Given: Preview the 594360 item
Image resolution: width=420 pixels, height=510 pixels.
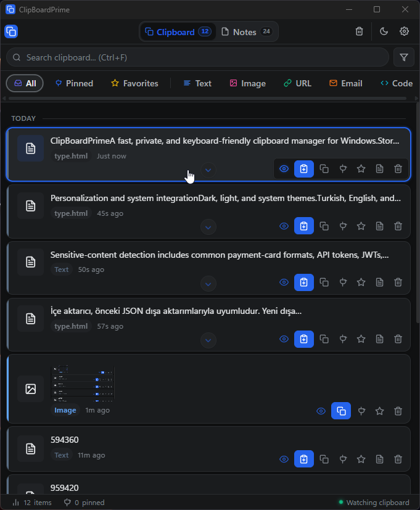Looking at the screenshot, I should point(284,459).
